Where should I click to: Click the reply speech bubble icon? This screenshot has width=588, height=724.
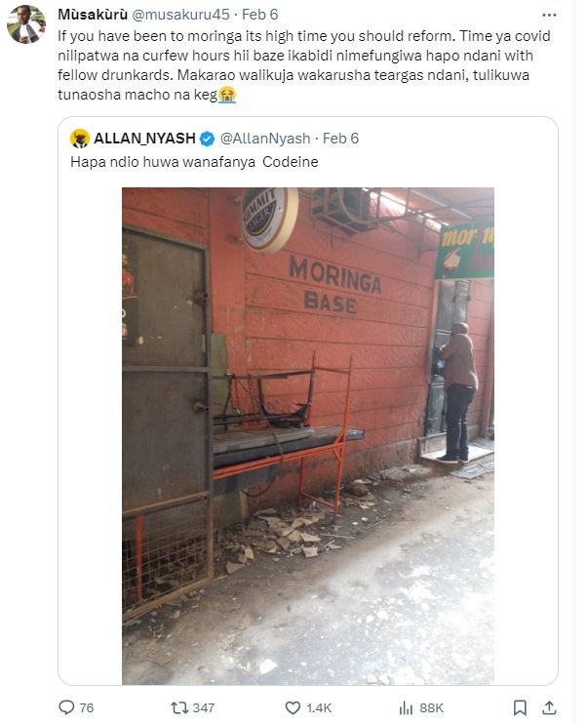coord(66,707)
